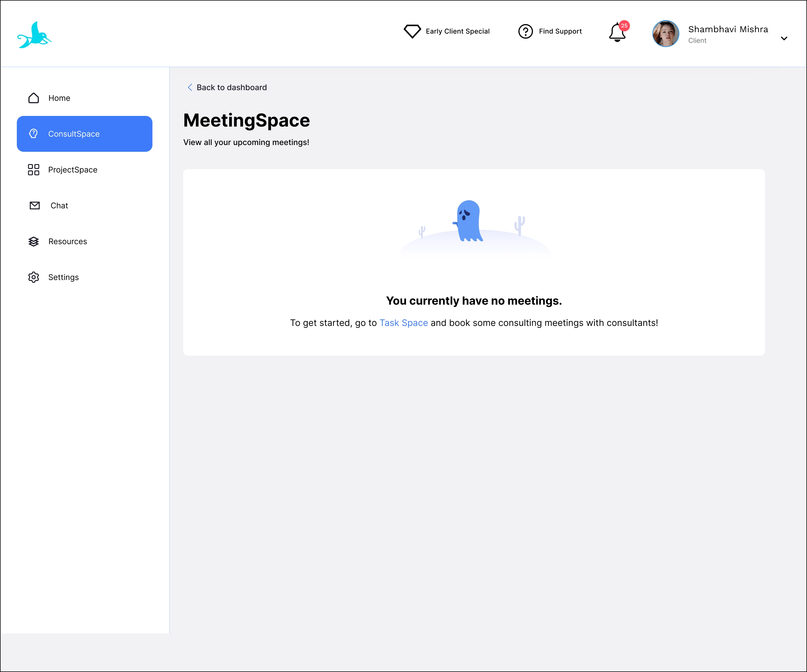
Task: Expand the user profile dropdown chevron
Action: pyautogui.click(x=784, y=38)
